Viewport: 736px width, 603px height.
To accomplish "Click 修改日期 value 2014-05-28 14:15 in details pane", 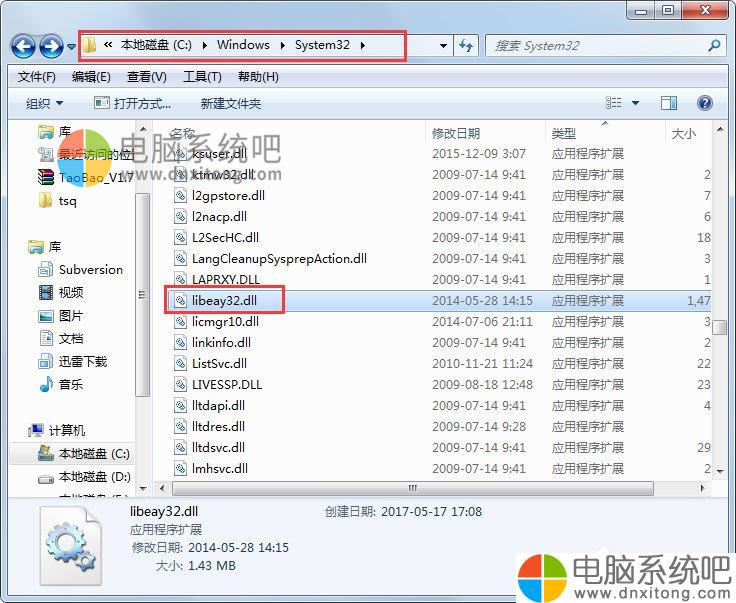I will 238,548.
